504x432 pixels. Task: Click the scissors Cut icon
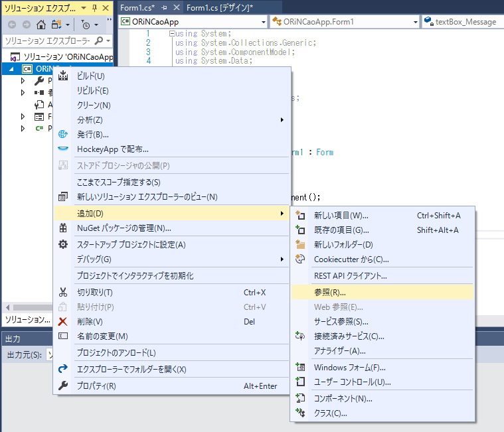coord(63,292)
